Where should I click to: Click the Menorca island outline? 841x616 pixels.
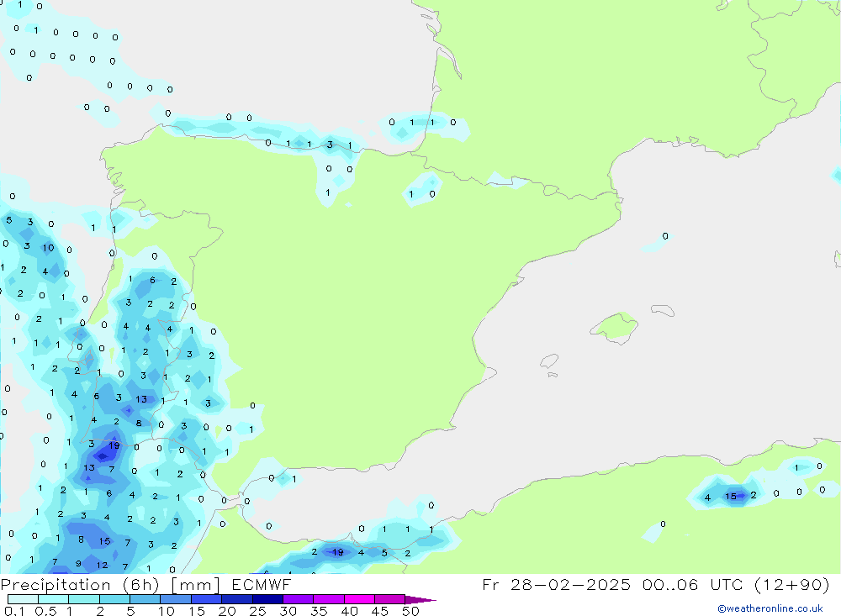(x=663, y=310)
